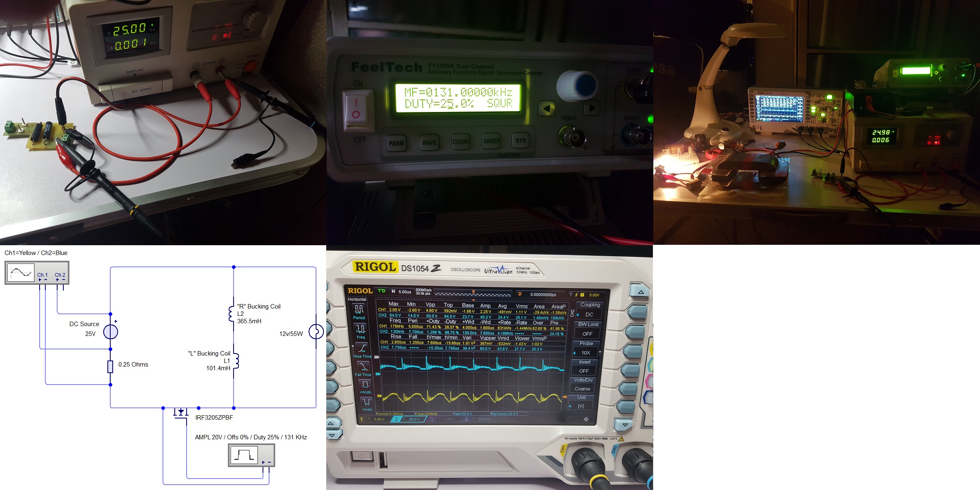The height and width of the screenshot is (490, 980).
Task: Toggle the T'D trigger status indicator
Action: (x=381, y=291)
